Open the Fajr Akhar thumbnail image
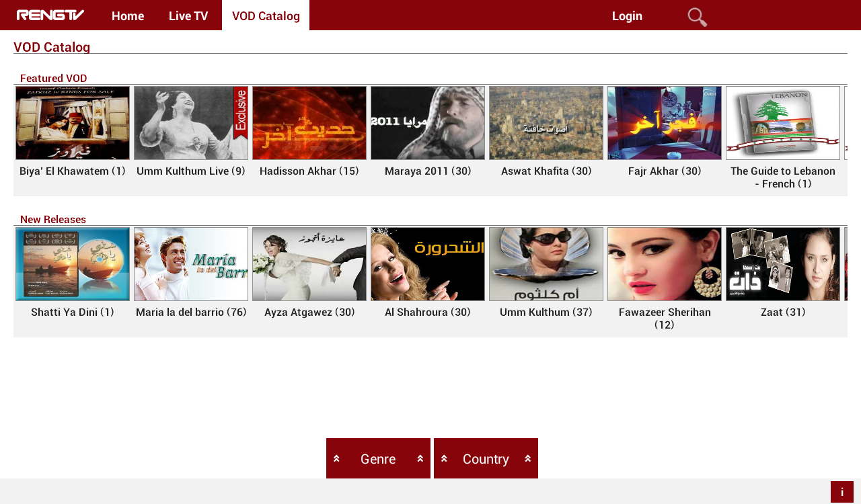This screenshot has height=504, width=861. pos(665,123)
